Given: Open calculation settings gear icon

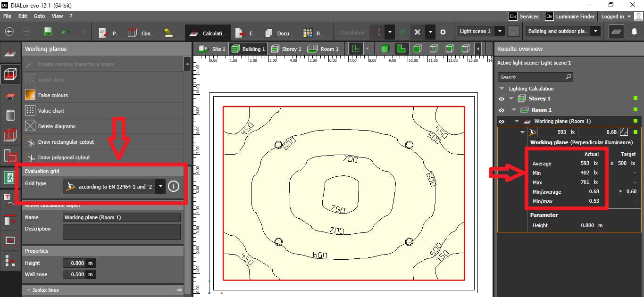Looking at the screenshot, I should pos(443,33).
